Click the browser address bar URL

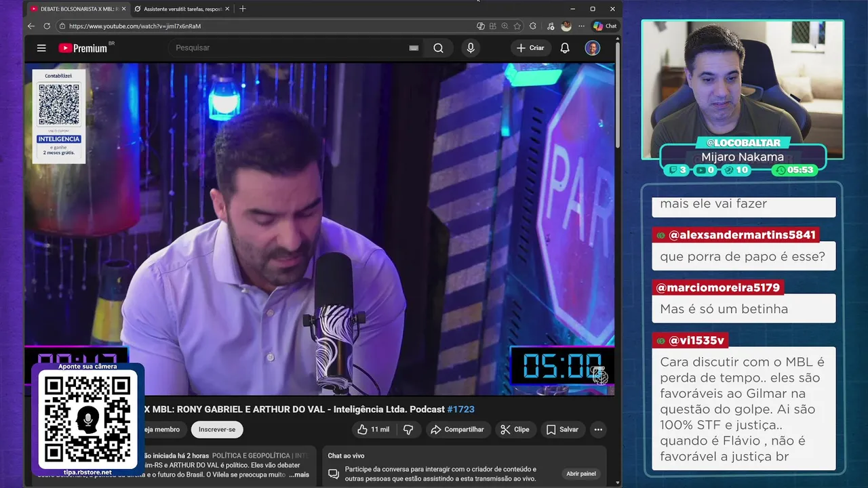pos(135,26)
